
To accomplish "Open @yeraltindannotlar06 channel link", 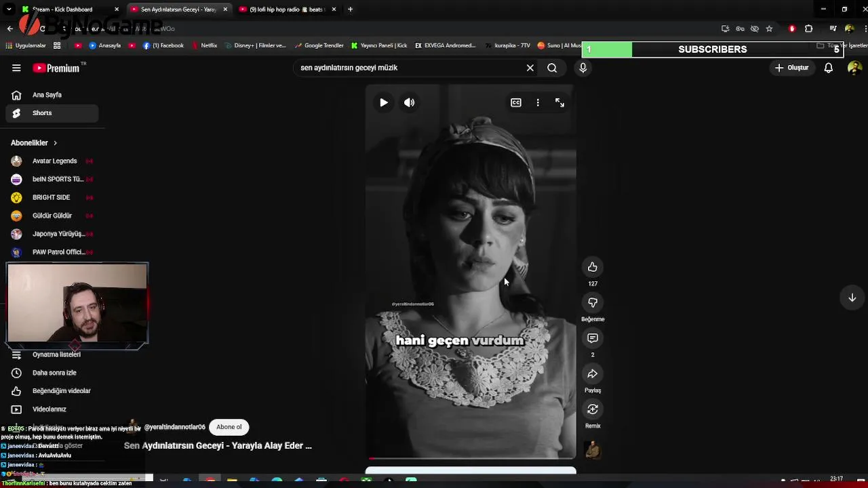I will coord(175,427).
